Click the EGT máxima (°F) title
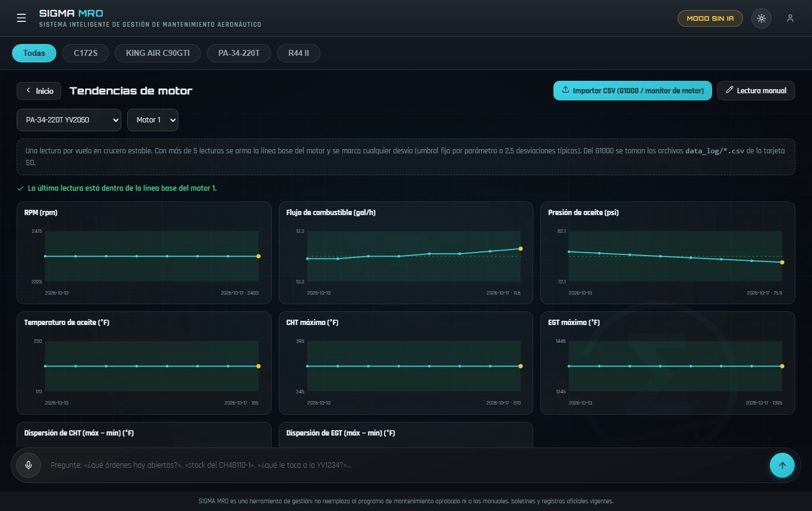 [574, 323]
